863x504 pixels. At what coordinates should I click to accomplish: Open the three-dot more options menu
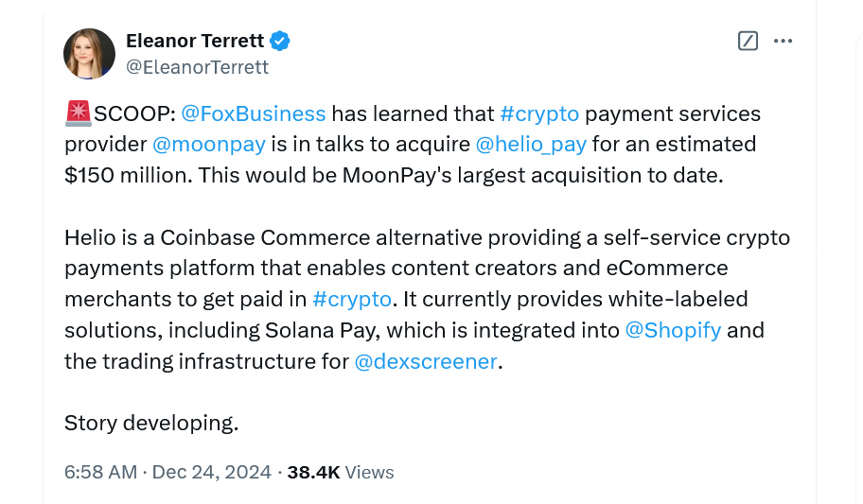[783, 41]
